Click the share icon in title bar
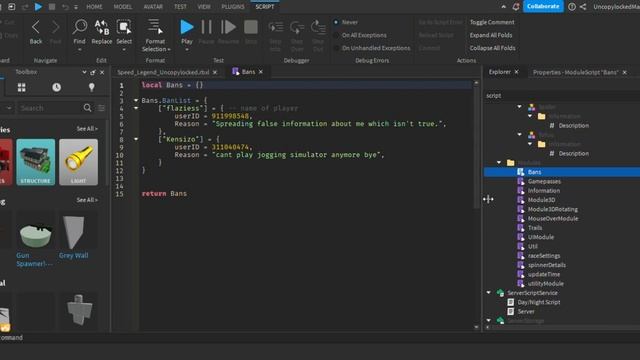The height and width of the screenshot is (360, 640). coord(583,7)
